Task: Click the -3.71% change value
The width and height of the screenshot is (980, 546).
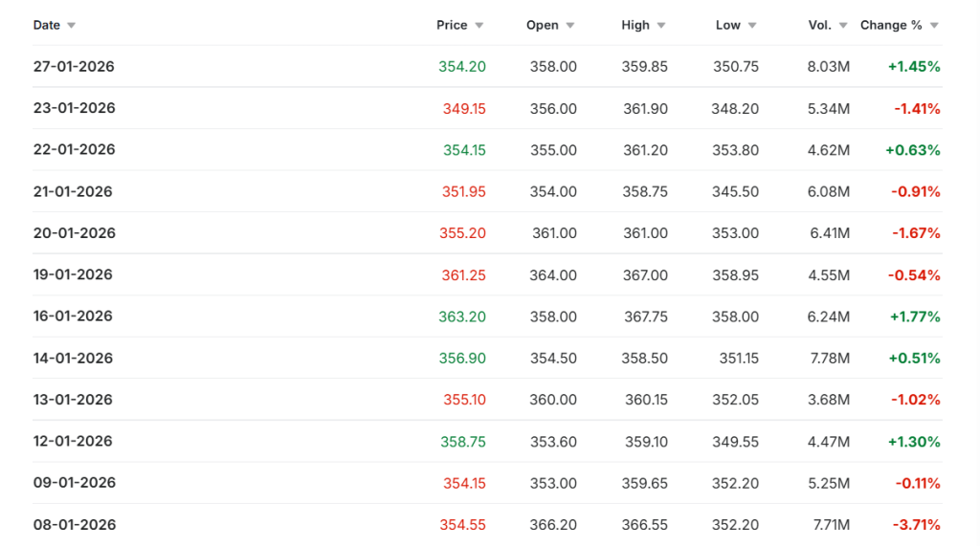Action: (x=917, y=525)
